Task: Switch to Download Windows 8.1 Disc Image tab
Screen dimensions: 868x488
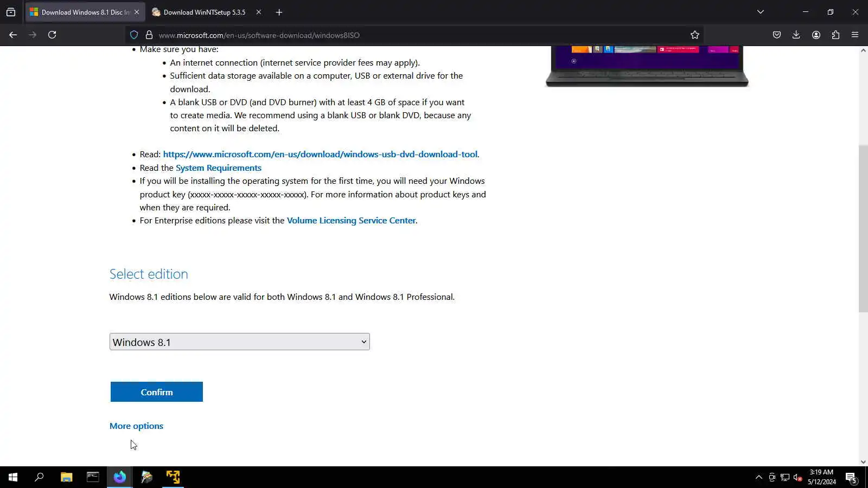Action: click(85, 12)
